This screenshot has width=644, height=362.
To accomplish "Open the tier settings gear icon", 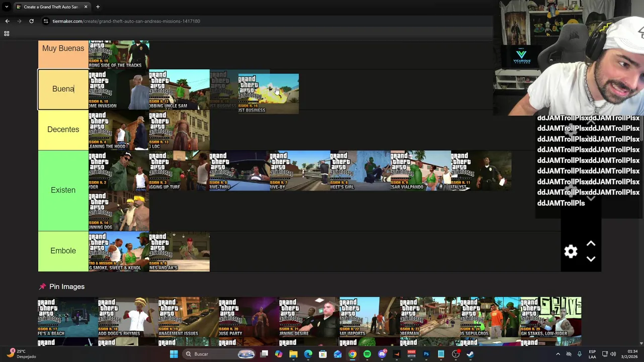I will pos(571,251).
